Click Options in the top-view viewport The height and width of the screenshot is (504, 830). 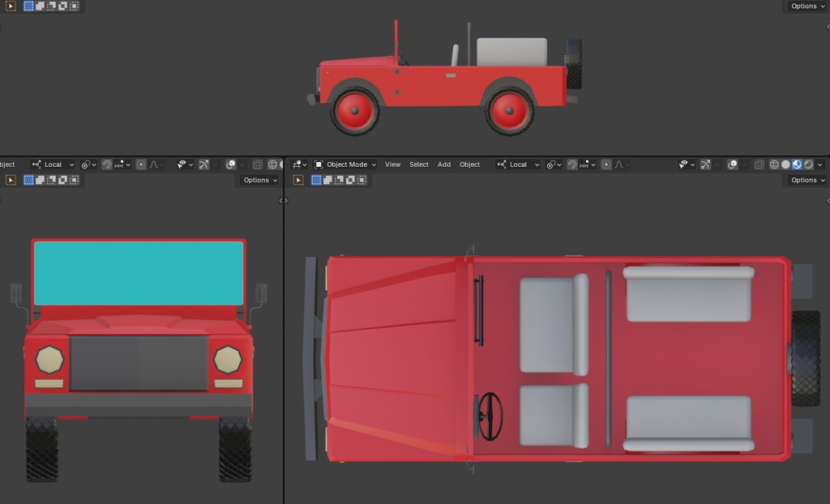[806, 180]
